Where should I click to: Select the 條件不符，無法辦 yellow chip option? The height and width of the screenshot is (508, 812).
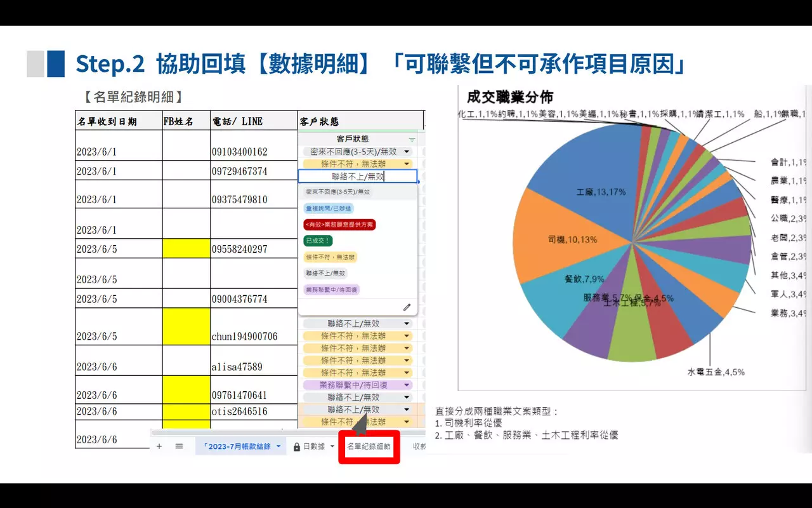(x=330, y=257)
